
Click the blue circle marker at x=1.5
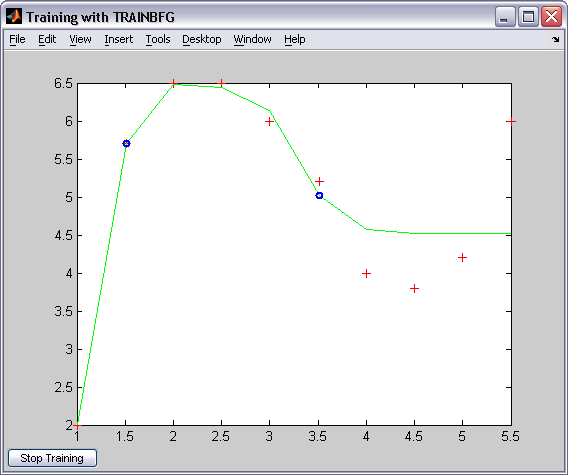tap(126, 143)
